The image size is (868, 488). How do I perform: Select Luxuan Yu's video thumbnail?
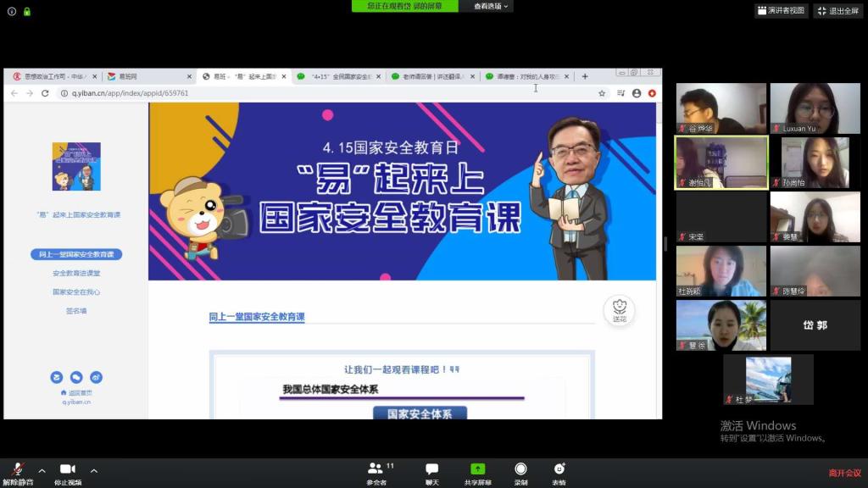point(815,108)
